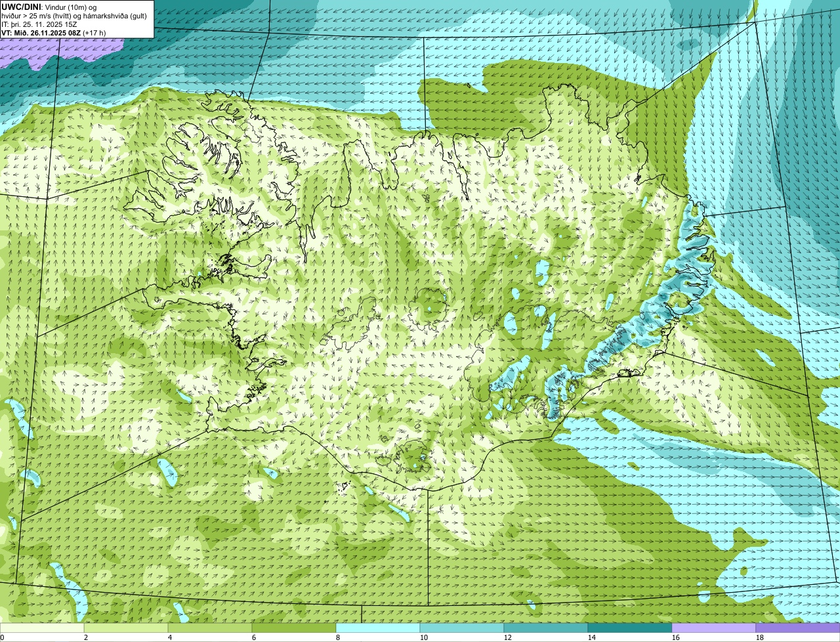Click the teal 12–14 m/s legend swatch
This screenshot has width=840, height=642.
(546, 628)
